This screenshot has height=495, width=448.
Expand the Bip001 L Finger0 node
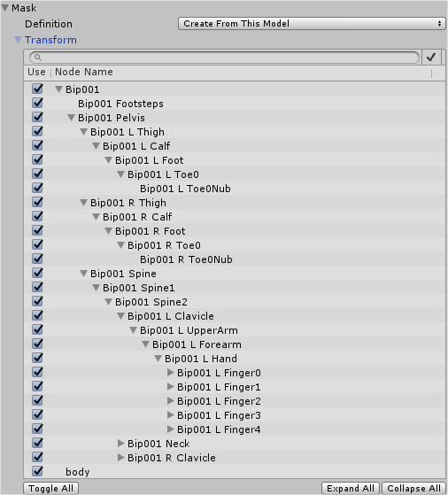(x=171, y=373)
